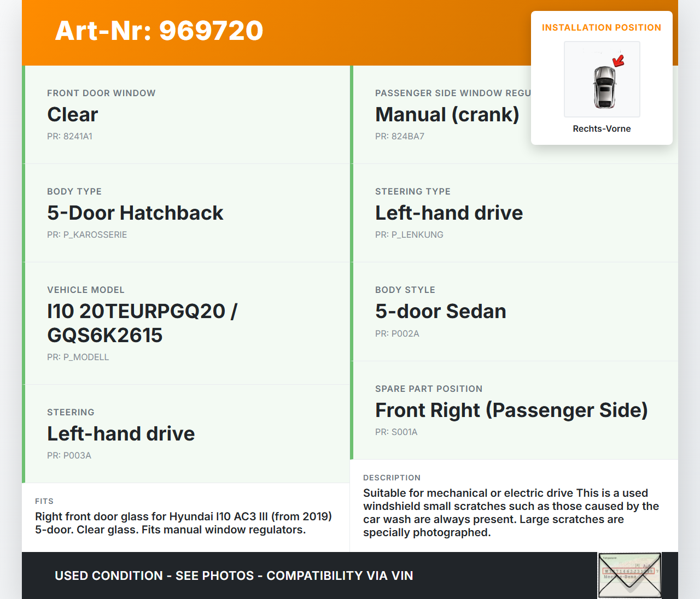Click the PR: 824BA7 code
Screen dimensions: 700x599
(400, 136)
